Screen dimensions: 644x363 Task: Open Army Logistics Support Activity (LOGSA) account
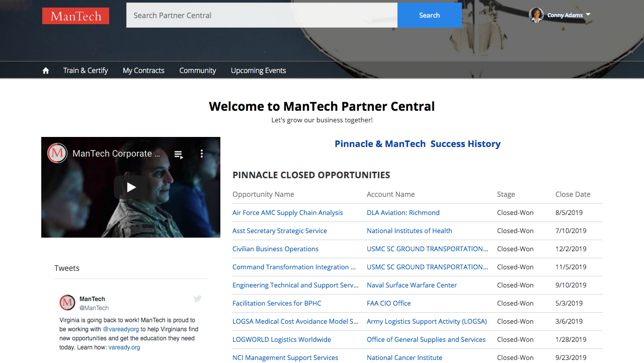click(x=427, y=321)
